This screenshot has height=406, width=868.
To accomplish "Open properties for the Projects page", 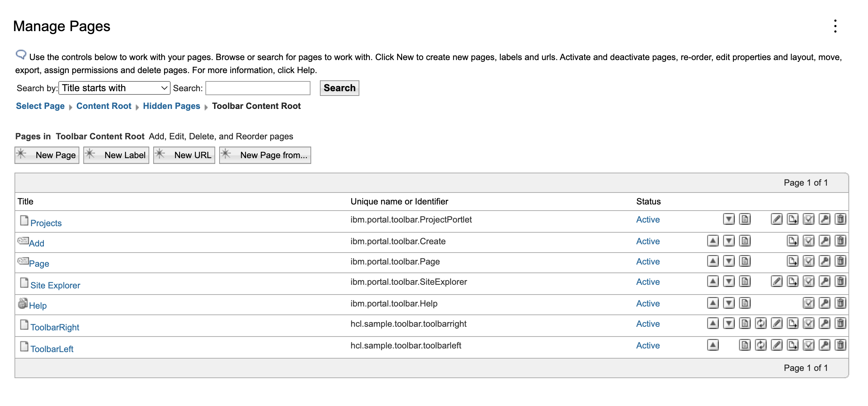I will (x=744, y=219).
